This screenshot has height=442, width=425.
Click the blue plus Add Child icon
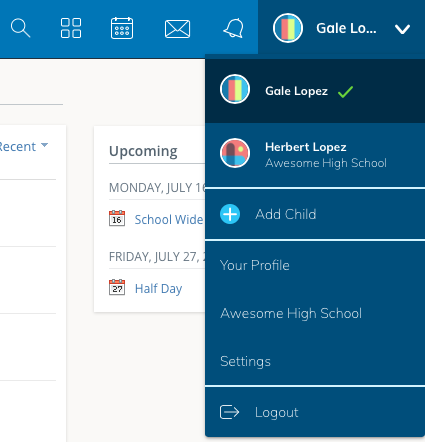coord(230,214)
